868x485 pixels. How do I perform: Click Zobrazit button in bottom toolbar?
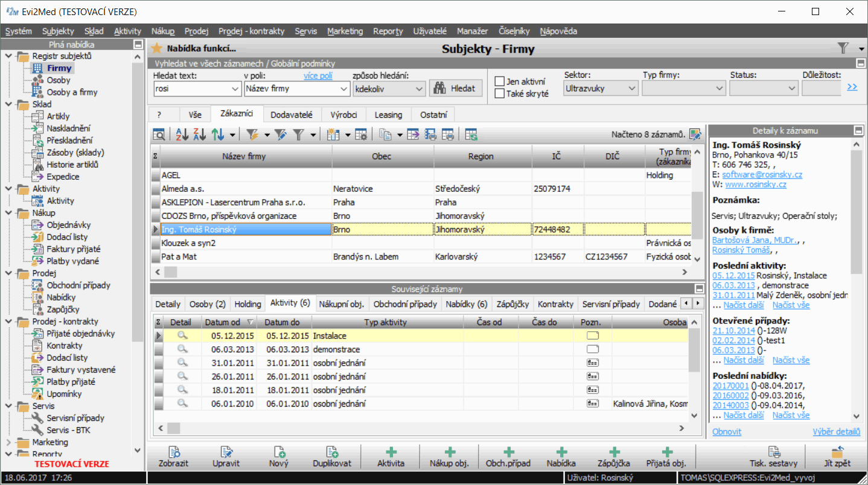[x=173, y=457]
